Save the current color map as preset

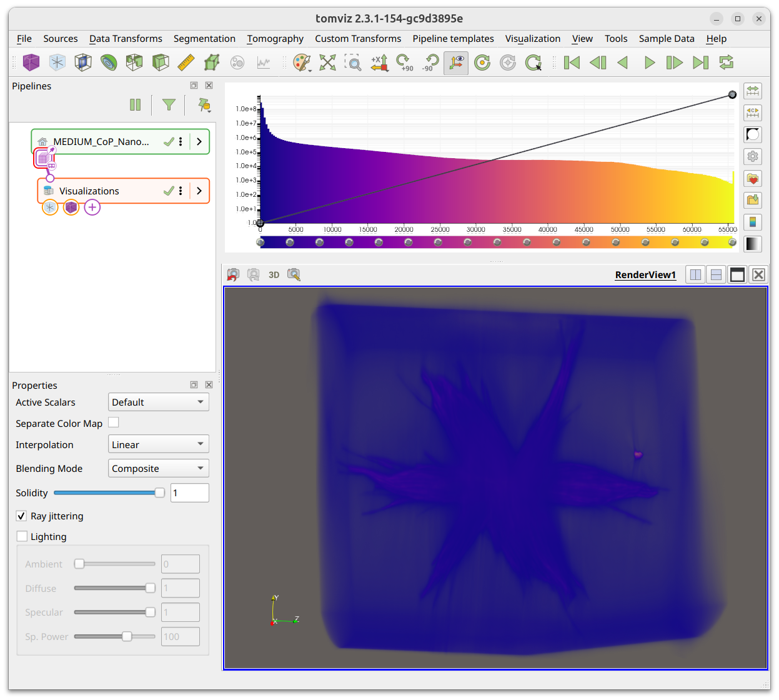click(753, 200)
